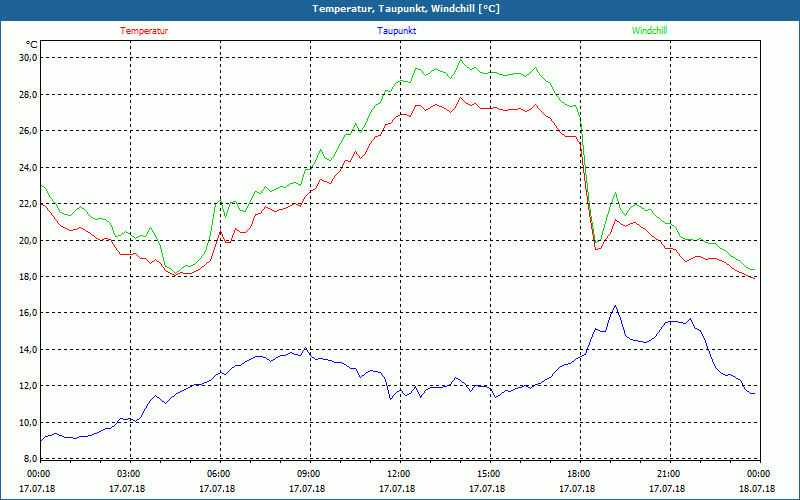Click the °C unit label on the y-axis

coord(32,44)
